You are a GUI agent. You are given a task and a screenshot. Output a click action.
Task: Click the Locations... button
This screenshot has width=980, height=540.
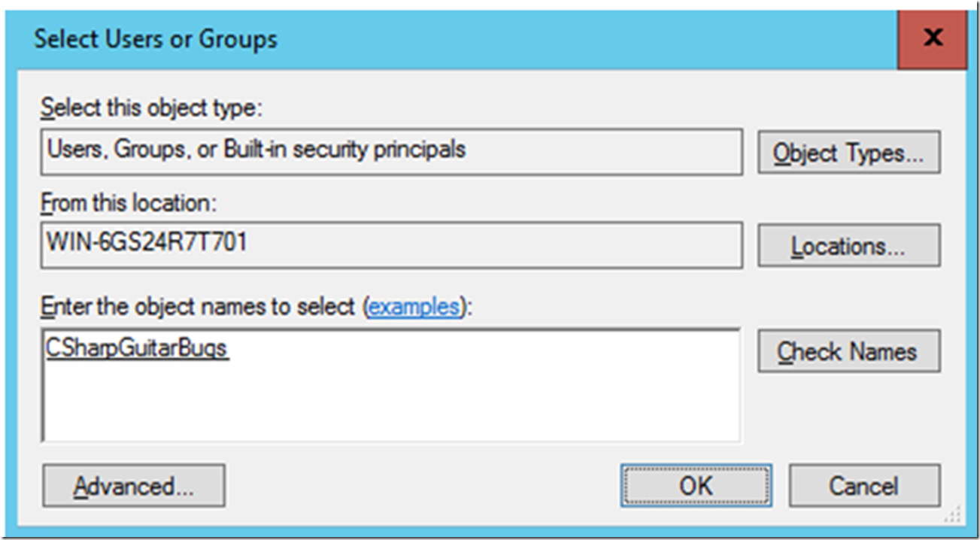pos(848,245)
